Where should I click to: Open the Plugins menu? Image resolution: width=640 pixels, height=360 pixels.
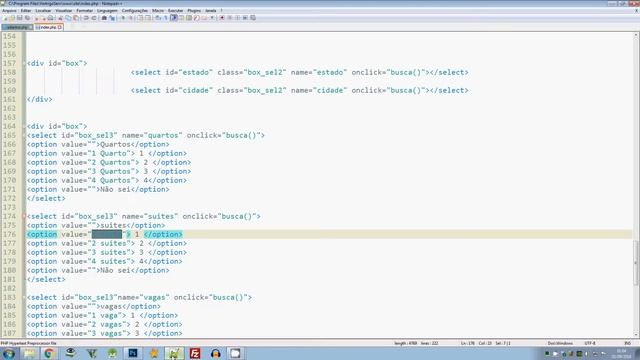pos(194,11)
